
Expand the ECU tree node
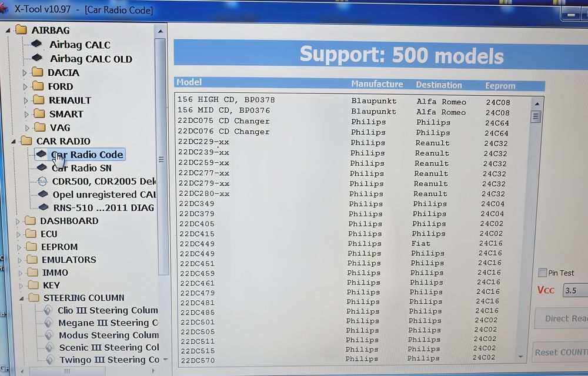click(18, 234)
